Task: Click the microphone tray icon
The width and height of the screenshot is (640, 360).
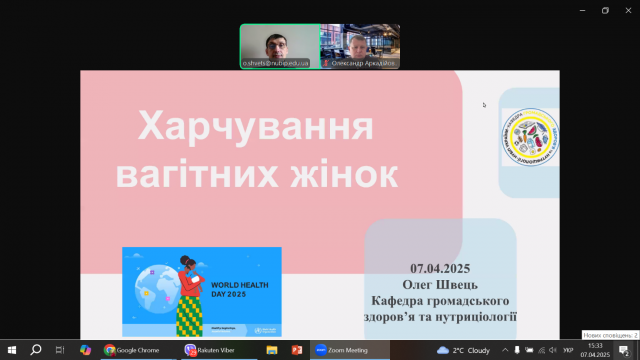Action: pyautogui.click(x=517, y=350)
